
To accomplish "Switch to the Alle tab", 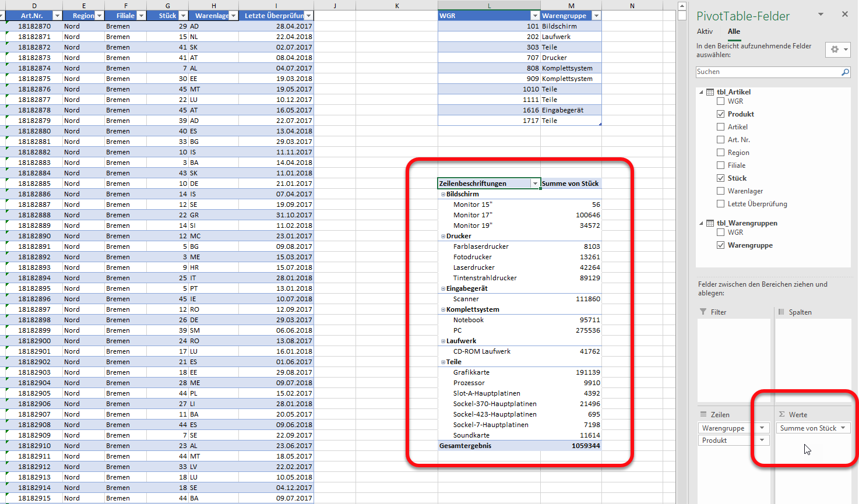I will (x=734, y=31).
